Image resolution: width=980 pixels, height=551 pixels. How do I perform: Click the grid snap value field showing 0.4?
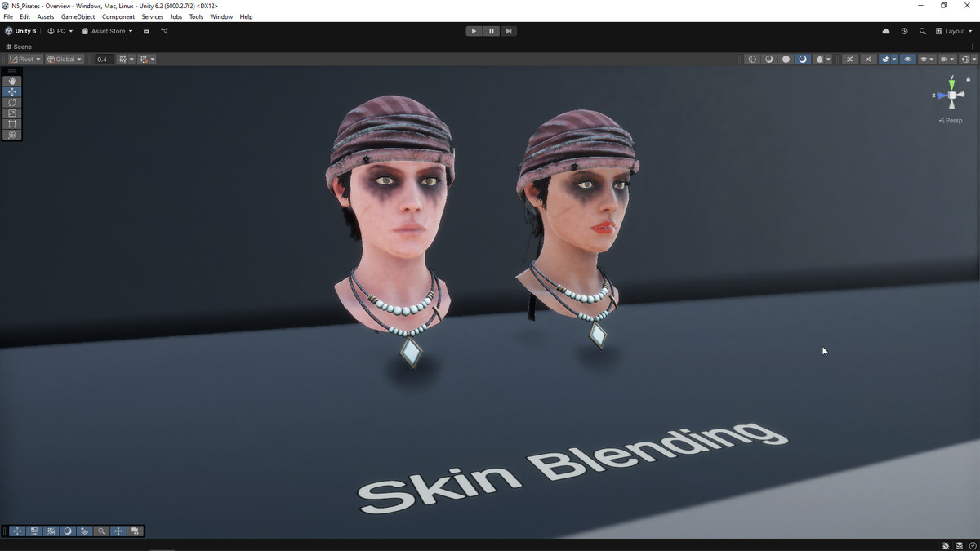tap(102, 60)
